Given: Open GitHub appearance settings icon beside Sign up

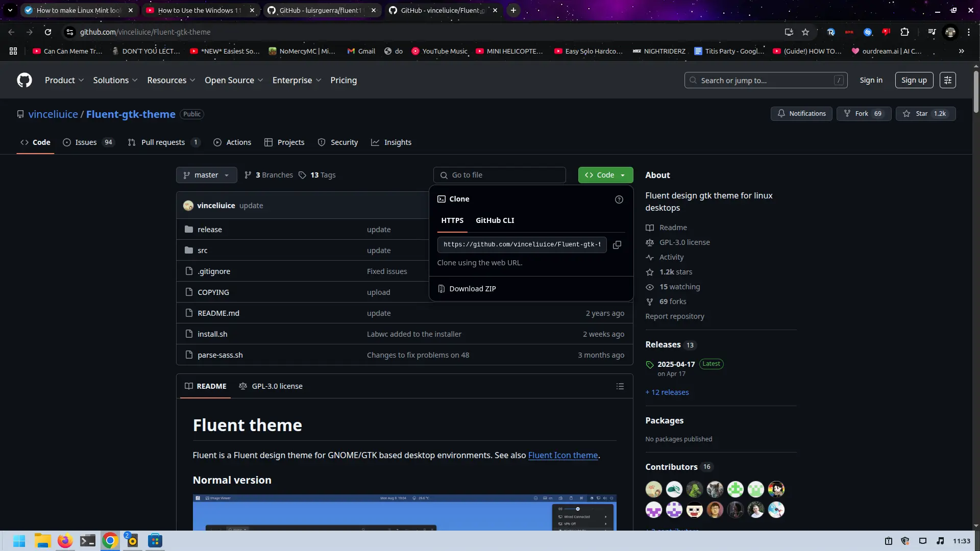Looking at the screenshot, I should [x=947, y=80].
